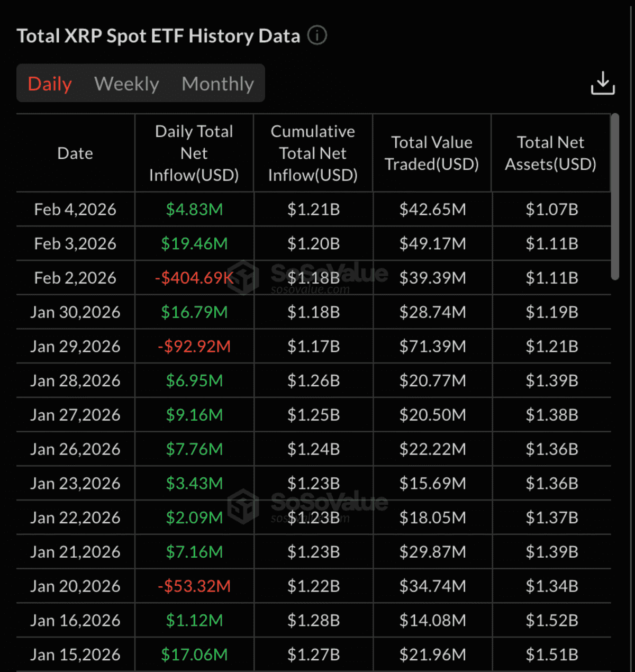This screenshot has width=635, height=672.
Task: Select the Jan 16,2026 date cell
Action: click(75, 620)
